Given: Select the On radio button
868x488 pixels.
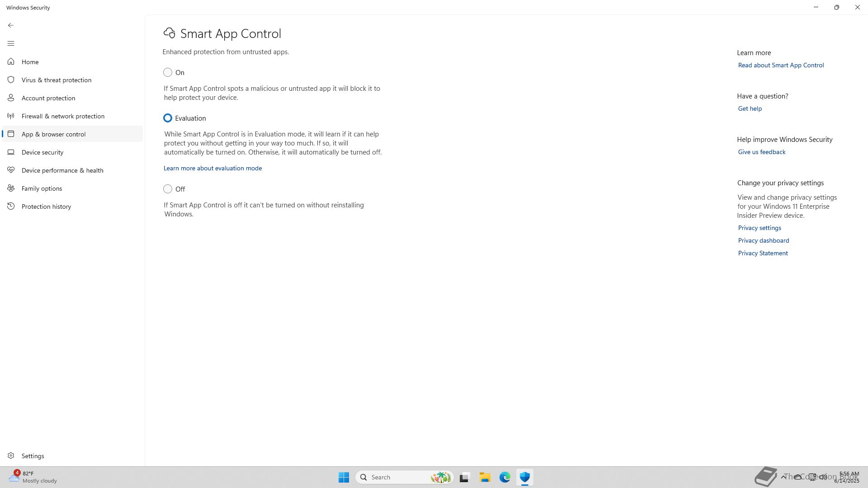Looking at the screenshot, I should [x=168, y=72].
